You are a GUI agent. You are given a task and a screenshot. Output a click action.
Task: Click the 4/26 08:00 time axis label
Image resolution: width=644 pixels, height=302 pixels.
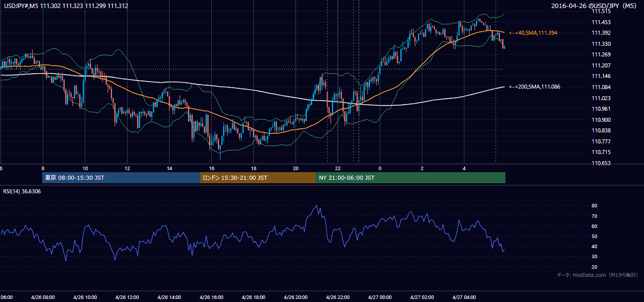point(42,297)
